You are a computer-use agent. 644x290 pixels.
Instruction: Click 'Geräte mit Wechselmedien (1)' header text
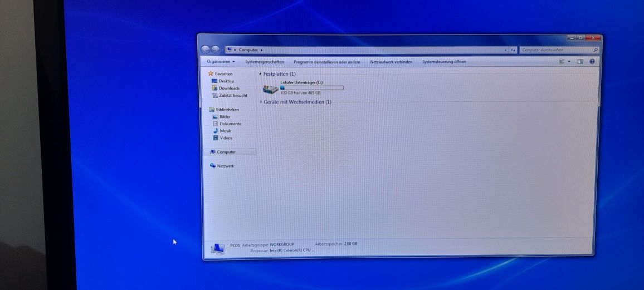pyautogui.click(x=297, y=102)
